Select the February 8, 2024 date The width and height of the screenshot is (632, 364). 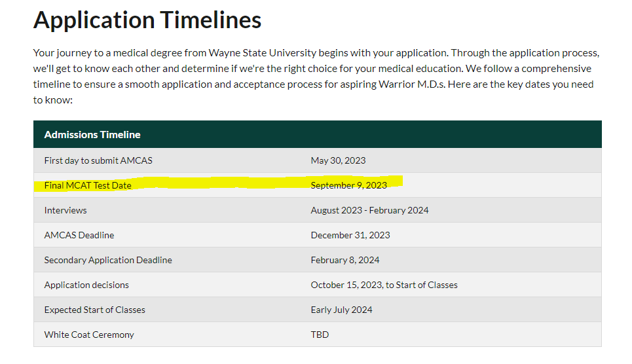coord(345,260)
